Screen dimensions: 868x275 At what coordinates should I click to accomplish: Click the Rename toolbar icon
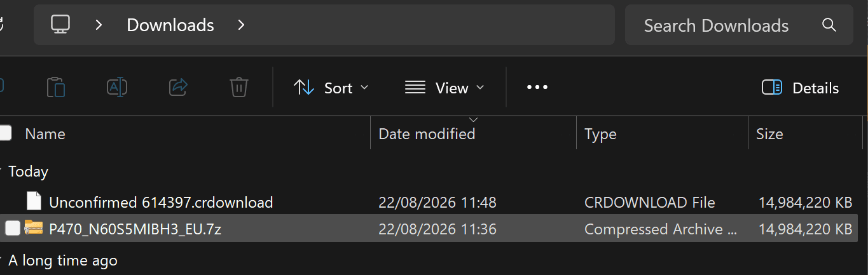pyautogui.click(x=117, y=88)
